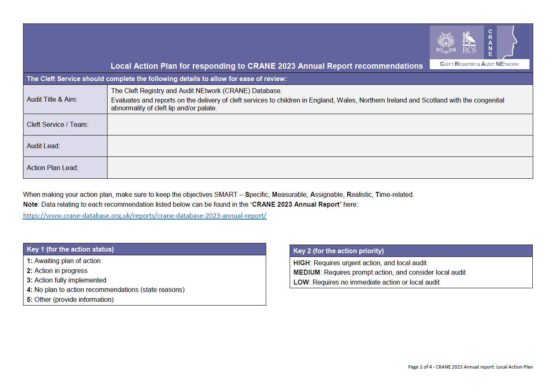Select the Key 1 action status header
555x392 pixels.
click(x=70, y=249)
